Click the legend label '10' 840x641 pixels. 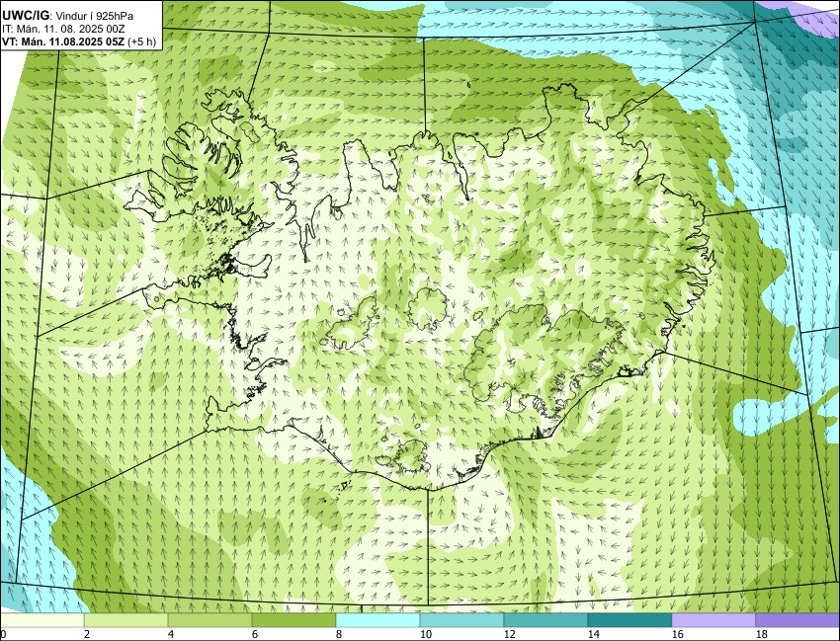click(426, 634)
